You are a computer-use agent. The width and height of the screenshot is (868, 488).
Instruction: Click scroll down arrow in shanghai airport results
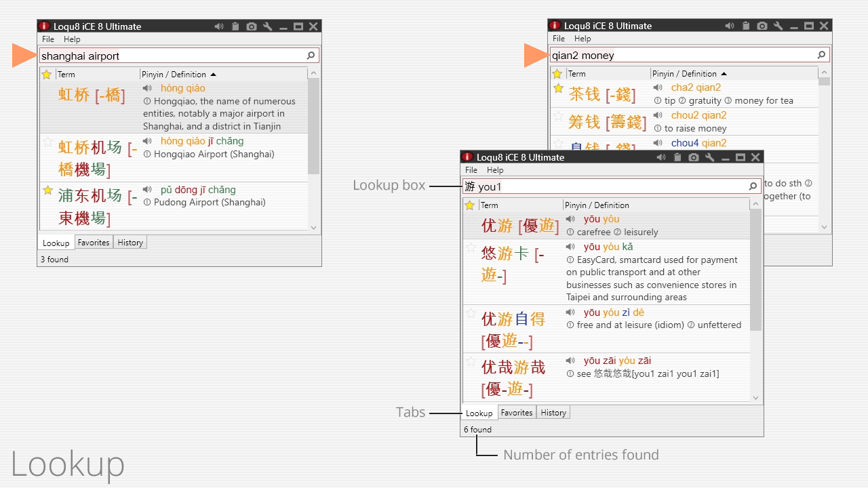(x=313, y=228)
